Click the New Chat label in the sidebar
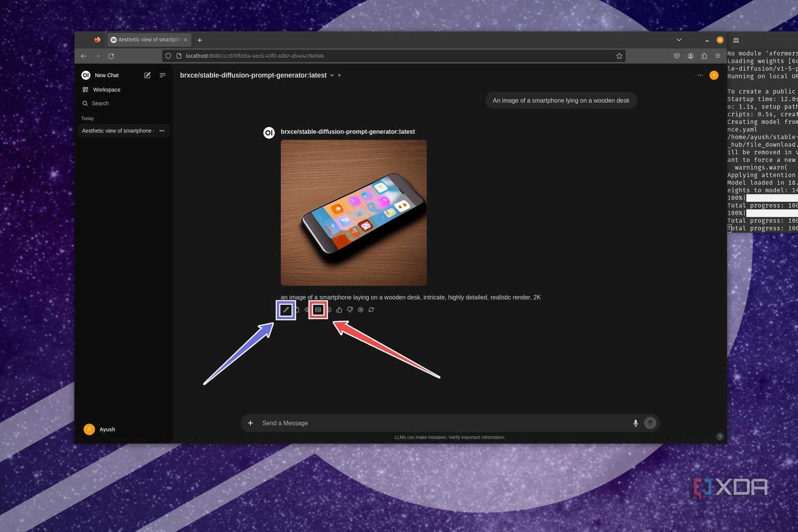 pos(106,75)
